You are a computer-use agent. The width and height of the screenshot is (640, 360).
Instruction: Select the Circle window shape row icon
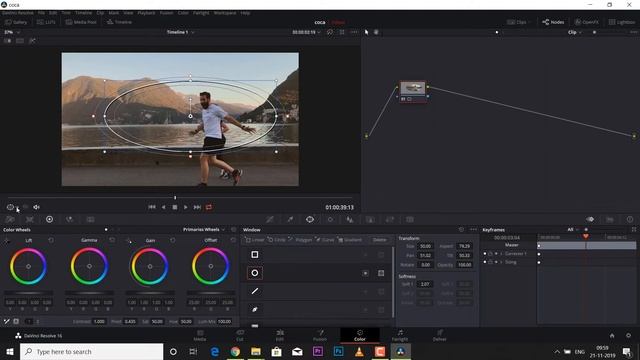click(255, 273)
